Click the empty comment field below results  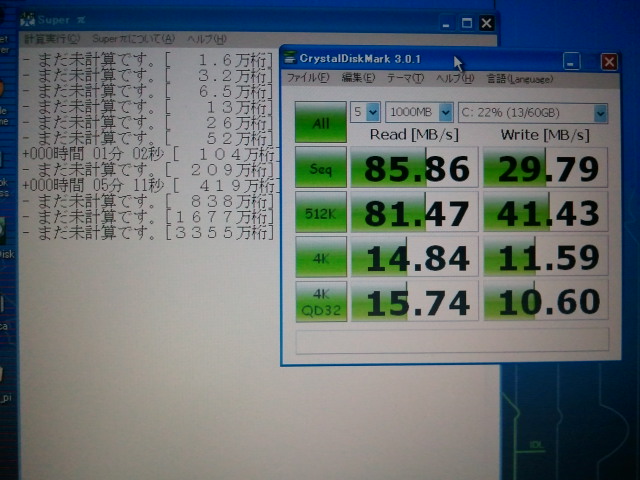(x=452, y=340)
